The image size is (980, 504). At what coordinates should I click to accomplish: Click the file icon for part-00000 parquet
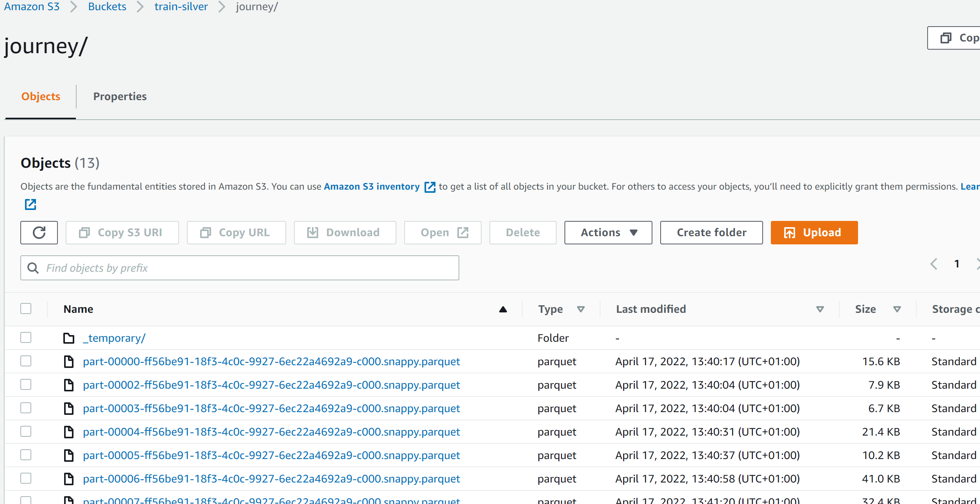click(x=69, y=361)
